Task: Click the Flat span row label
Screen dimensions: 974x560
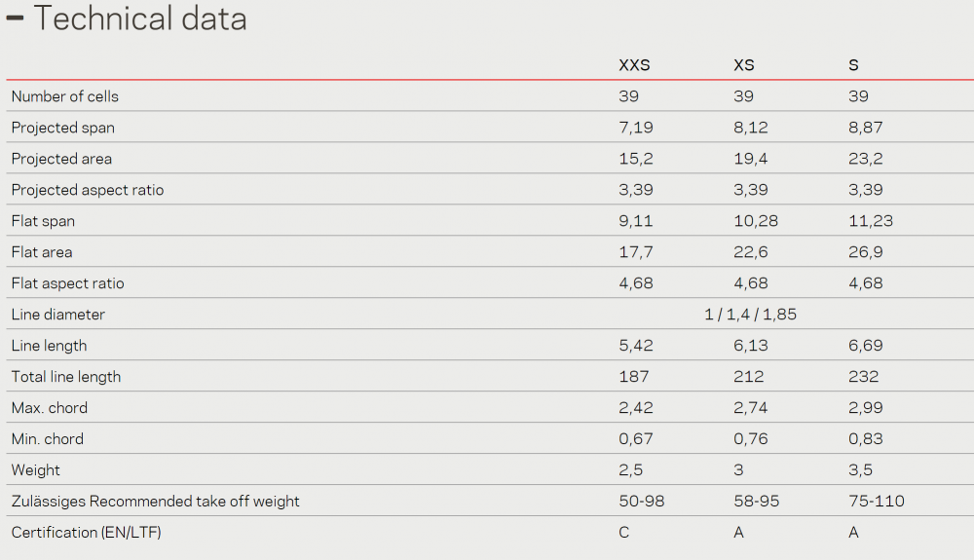Action: pyautogui.click(x=43, y=220)
